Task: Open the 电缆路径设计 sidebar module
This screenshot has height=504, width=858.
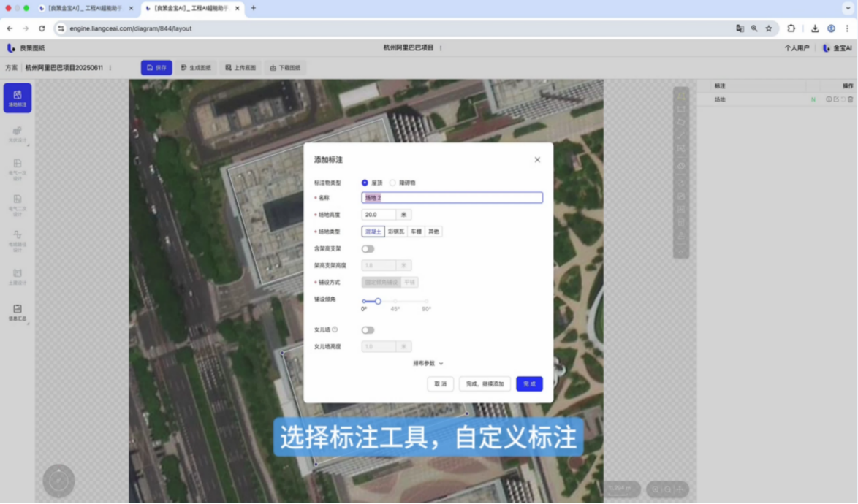Action: (18, 240)
